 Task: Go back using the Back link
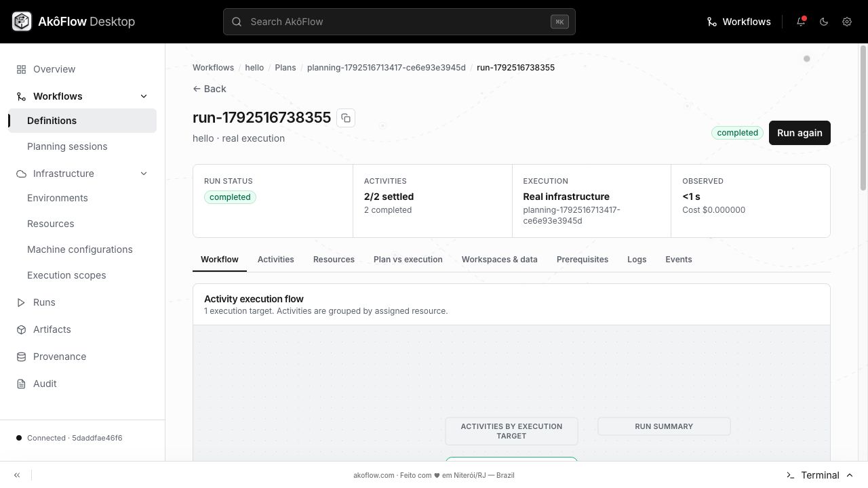(210, 89)
